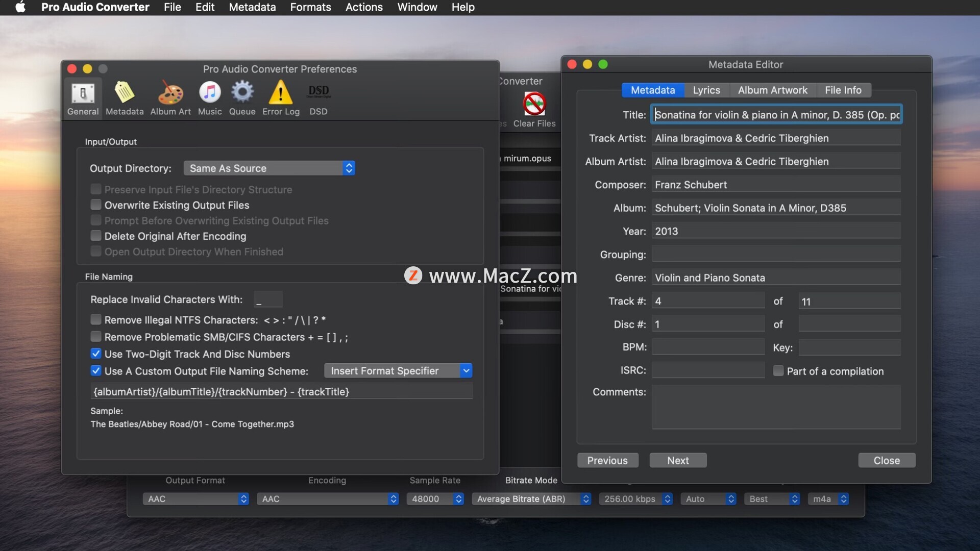Open the Formats menu
Screen dimensions: 980x551
pyautogui.click(x=310, y=7)
